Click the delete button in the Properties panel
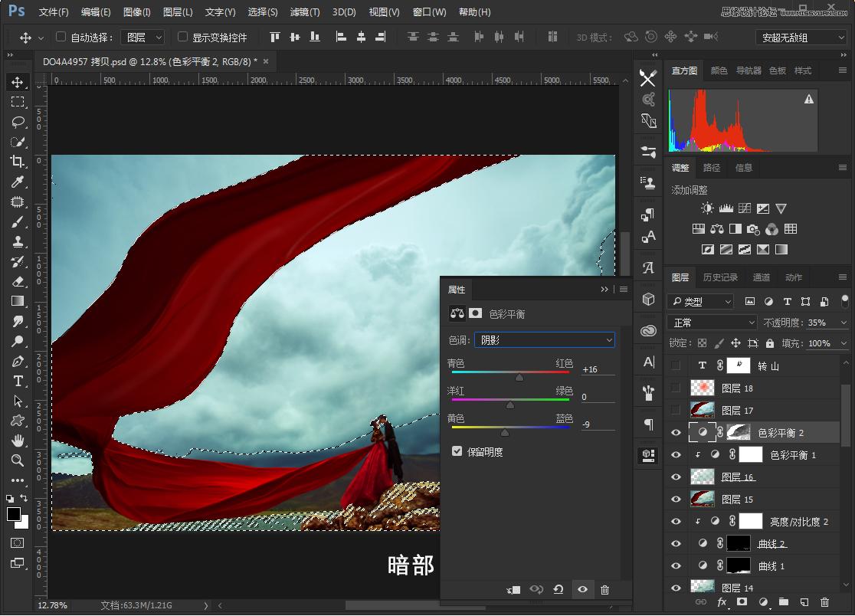 point(605,590)
